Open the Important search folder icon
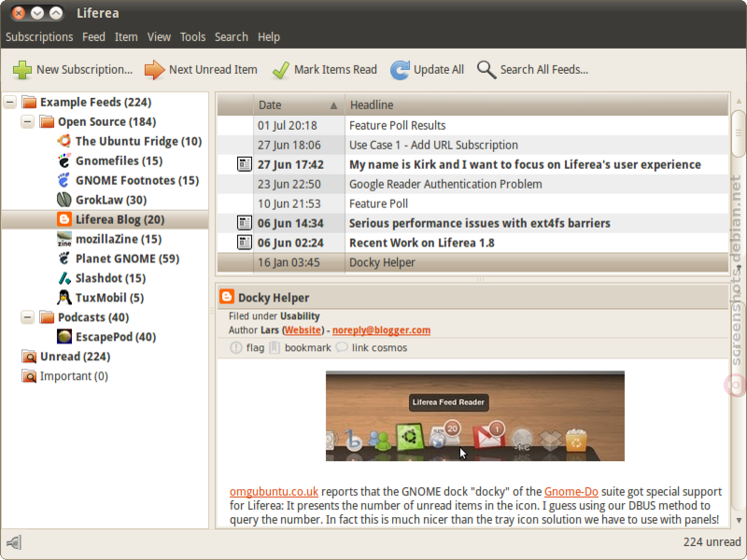Image resolution: width=747 pixels, height=560 pixels. click(x=29, y=376)
